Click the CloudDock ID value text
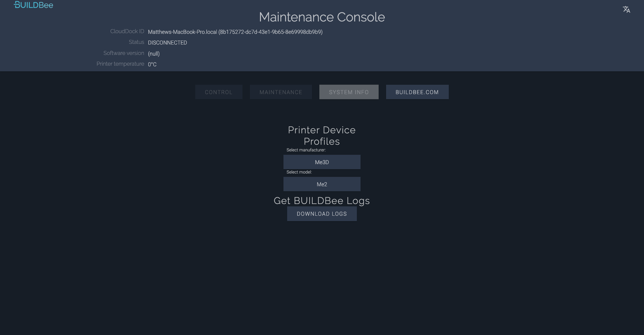The height and width of the screenshot is (335, 644). 235,32
